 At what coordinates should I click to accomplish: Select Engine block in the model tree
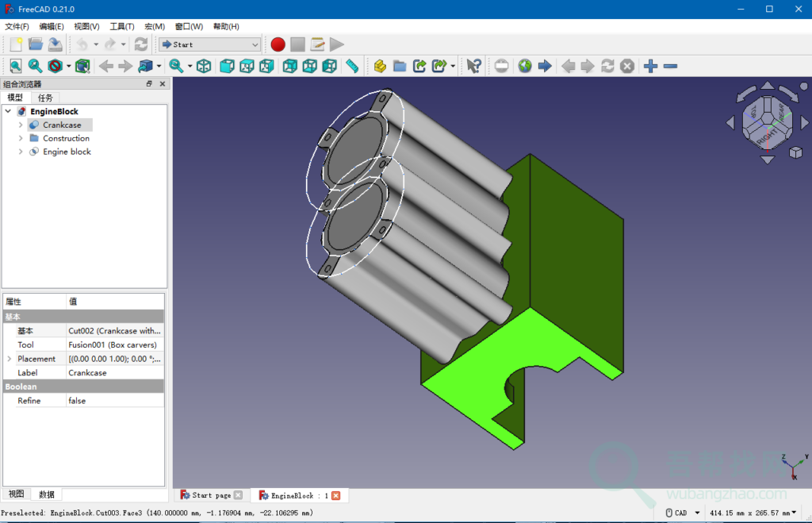[67, 152]
